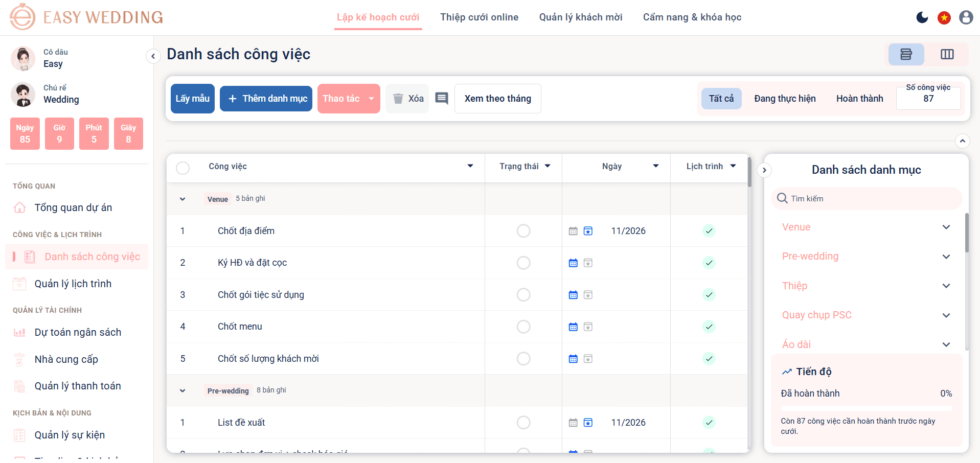Image resolution: width=980 pixels, height=463 pixels.
Task: Switch to column board view
Action: (x=947, y=54)
